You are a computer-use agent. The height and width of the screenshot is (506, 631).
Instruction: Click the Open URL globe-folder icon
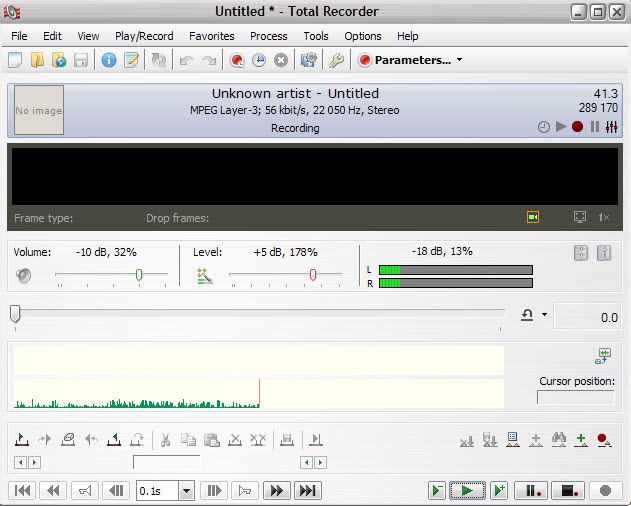point(59,60)
